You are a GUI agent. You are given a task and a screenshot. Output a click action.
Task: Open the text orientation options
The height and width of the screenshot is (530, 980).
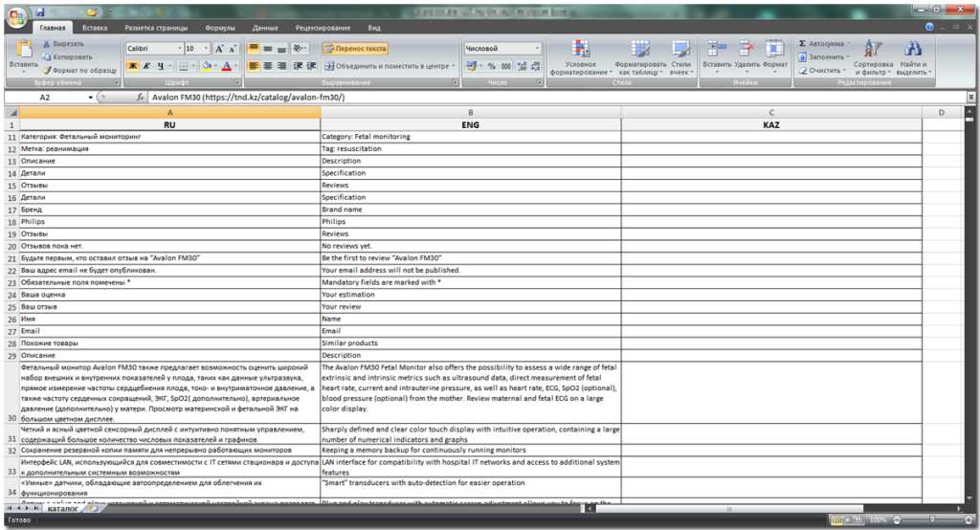(x=300, y=48)
